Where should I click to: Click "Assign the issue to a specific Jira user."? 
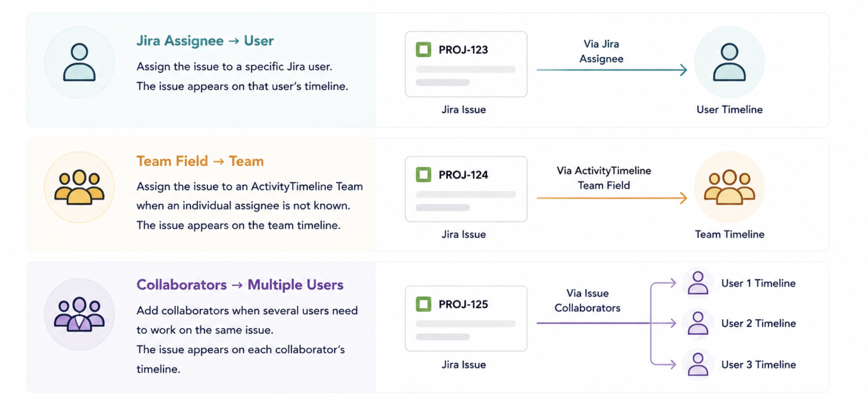click(x=234, y=66)
